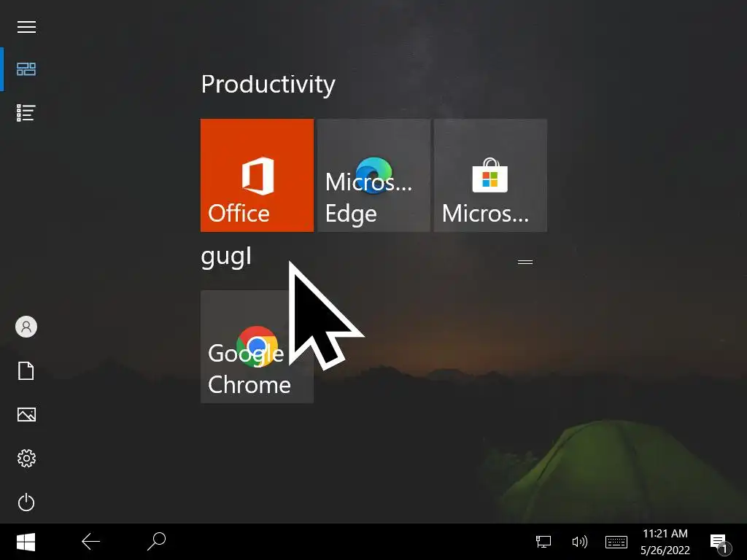The image size is (747, 560).
Task: Switch to All apps list view
Action: (x=26, y=113)
